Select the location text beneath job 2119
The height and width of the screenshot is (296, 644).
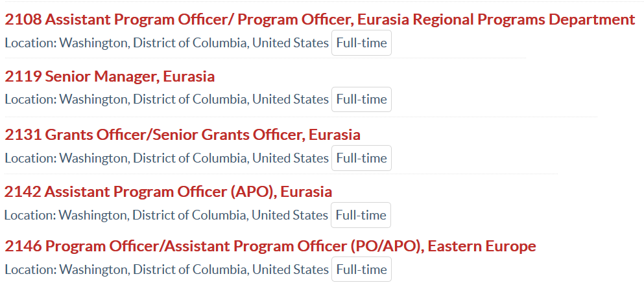[x=167, y=100]
